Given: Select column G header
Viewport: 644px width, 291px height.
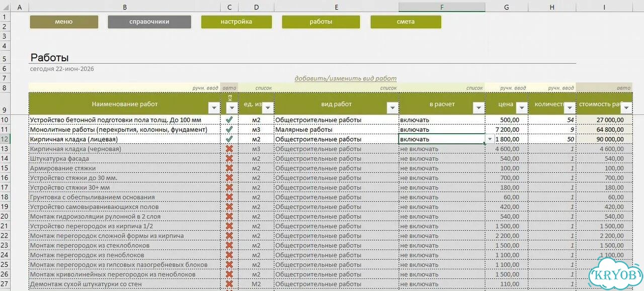Looking at the screenshot, I should tap(507, 7).
